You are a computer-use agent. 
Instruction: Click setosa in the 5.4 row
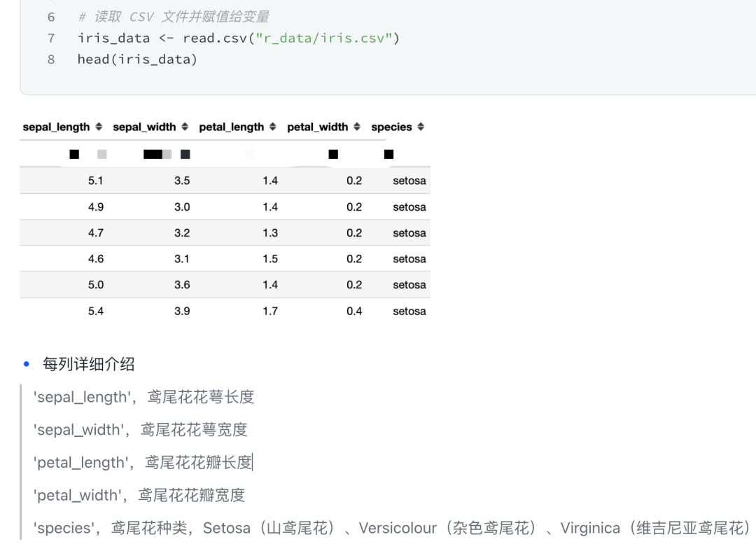point(409,311)
